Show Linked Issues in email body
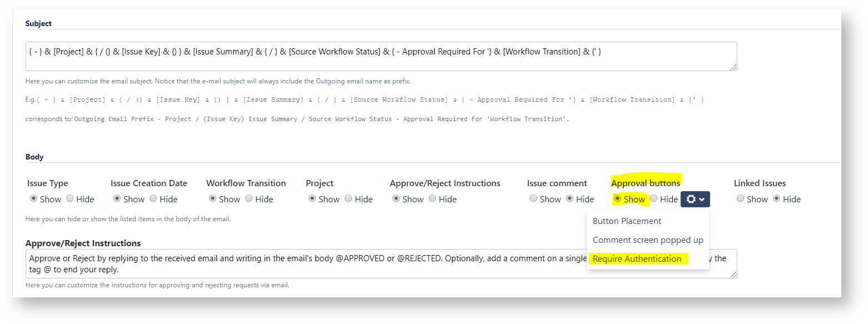The height and width of the screenshot is (324, 868). (x=740, y=198)
